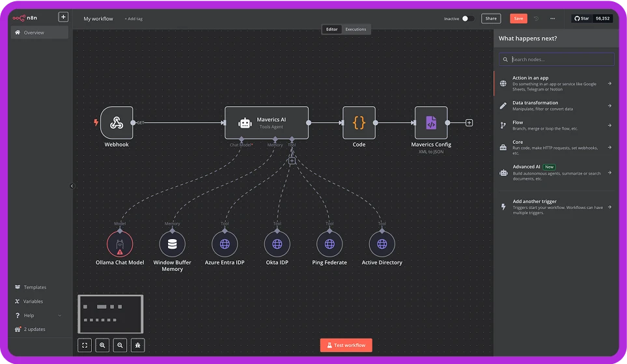Zoom out on the canvas
Screen dimensions: 627x364
(x=120, y=345)
